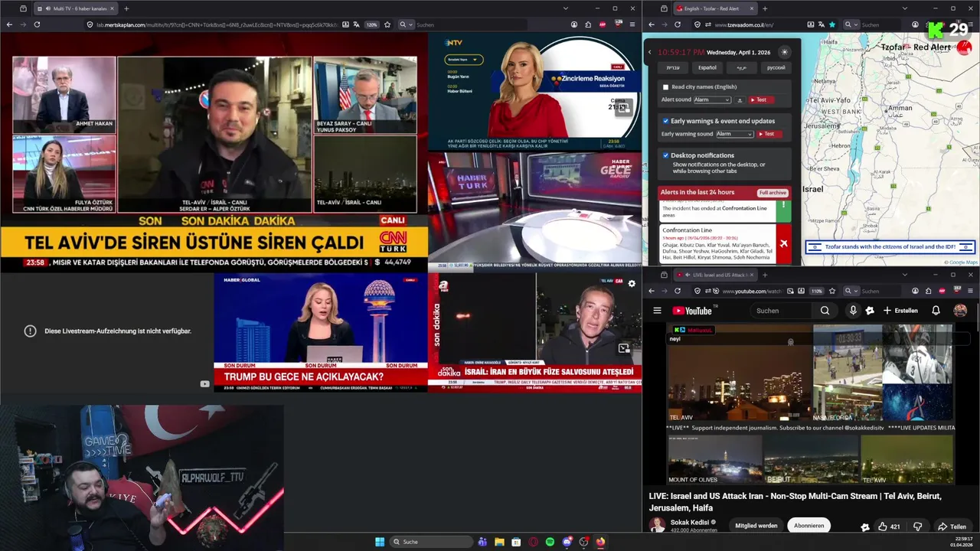Open the tab list dropdown in YouTube window
The width and height of the screenshot is (980, 551).
coord(904,275)
